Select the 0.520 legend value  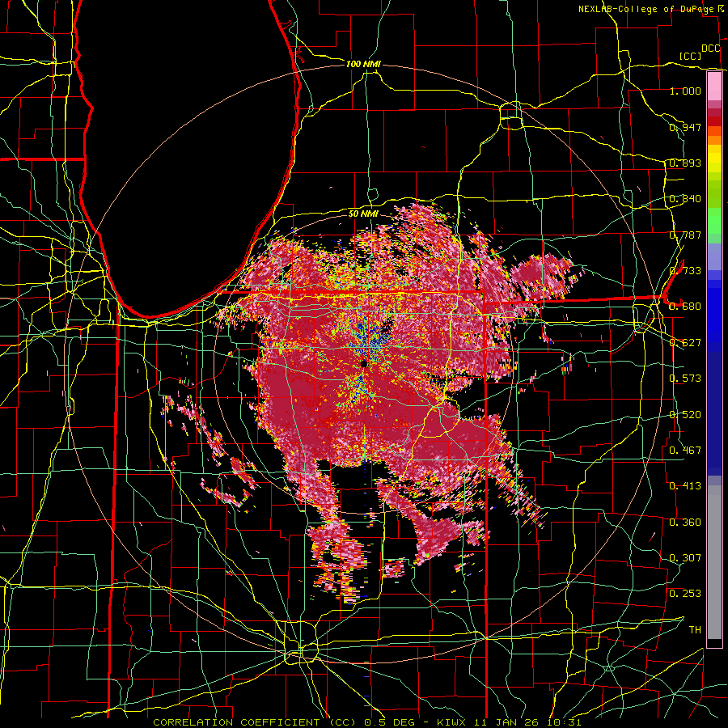pyautogui.click(x=685, y=415)
